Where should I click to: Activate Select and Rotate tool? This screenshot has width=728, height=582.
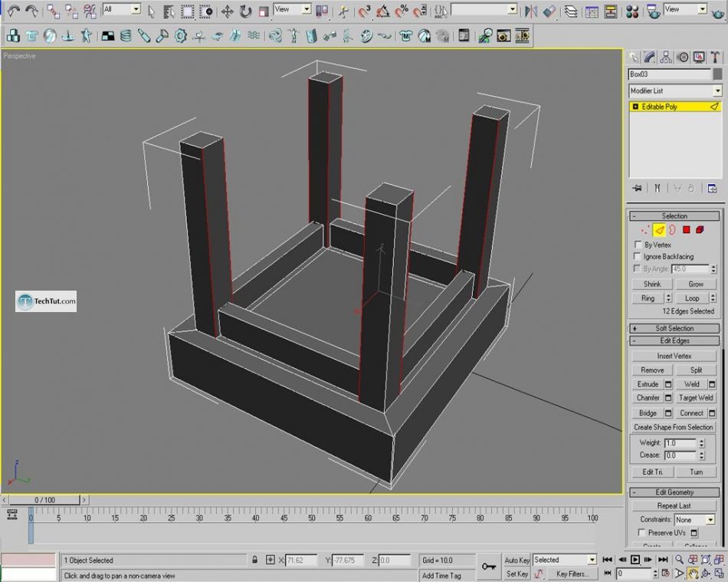[245, 12]
